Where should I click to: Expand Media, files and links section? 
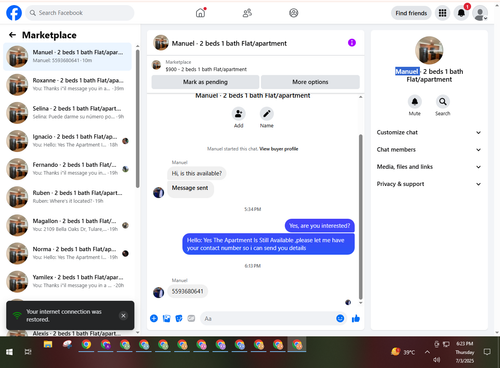tap(429, 167)
